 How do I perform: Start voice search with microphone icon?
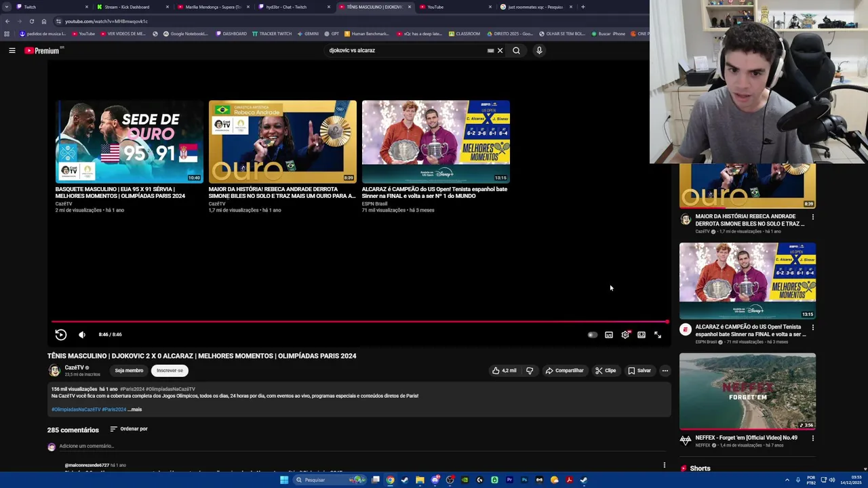point(539,50)
